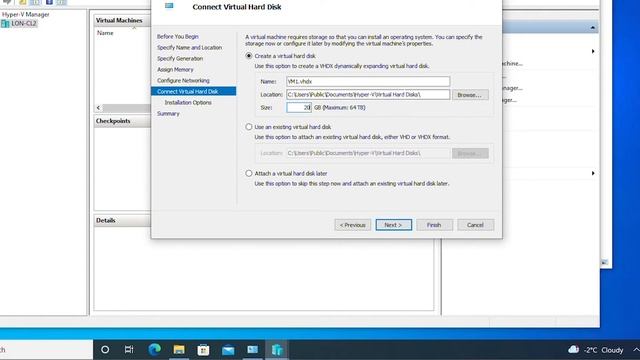Screen dimensions: 640x360
Task: Show hidden tray icons chevron
Action: coord(636,350)
